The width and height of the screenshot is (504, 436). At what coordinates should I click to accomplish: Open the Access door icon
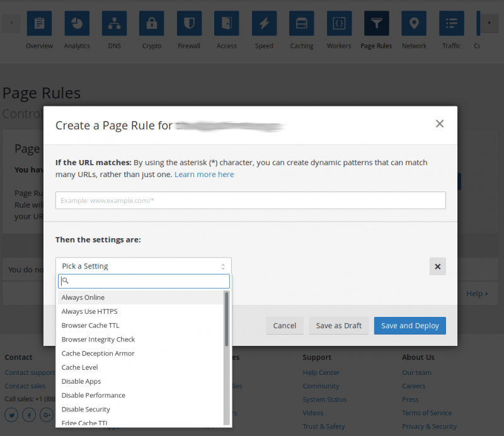pyautogui.click(x=227, y=23)
